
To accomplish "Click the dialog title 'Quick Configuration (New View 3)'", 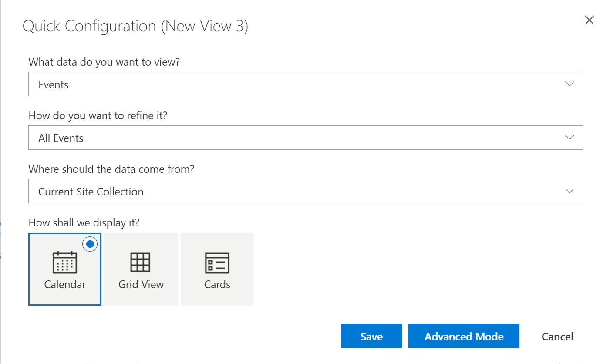I will pos(135,26).
